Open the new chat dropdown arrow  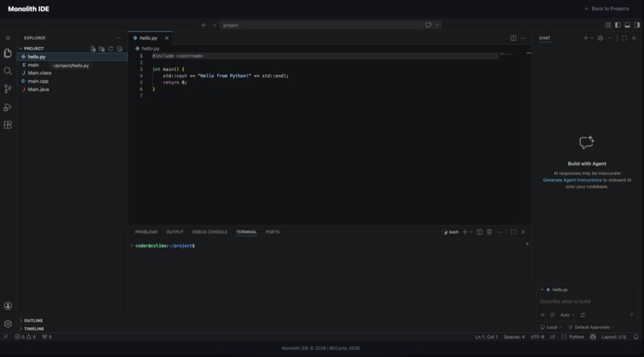click(x=592, y=38)
